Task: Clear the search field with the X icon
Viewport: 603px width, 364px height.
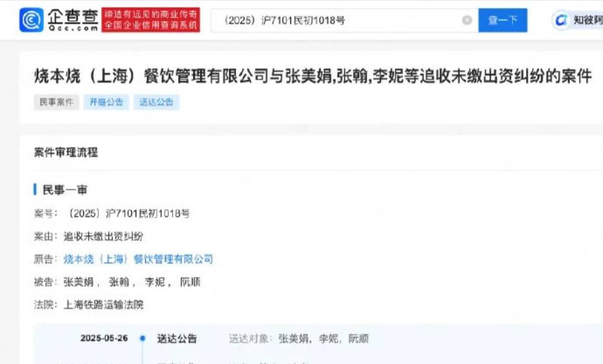Action: click(x=467, y=20)
